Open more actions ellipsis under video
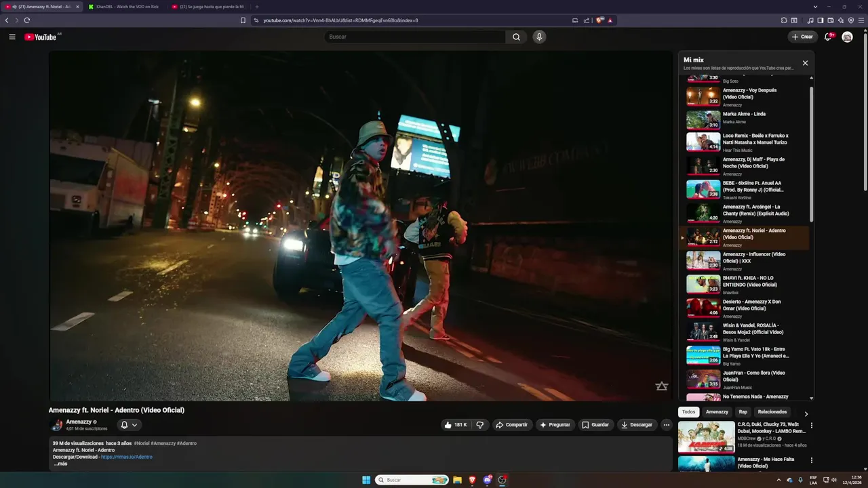Image resolution: width=868 pixels, height=488 pixels. pos(666,425)
